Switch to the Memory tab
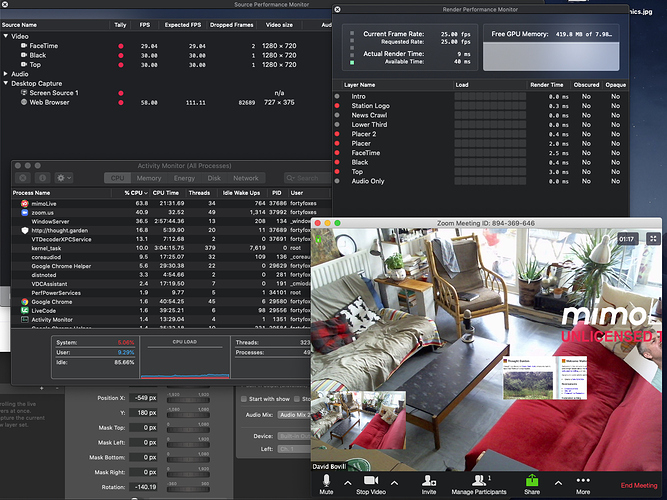Viewport: 667px width, 500px height. click(149, 178)
